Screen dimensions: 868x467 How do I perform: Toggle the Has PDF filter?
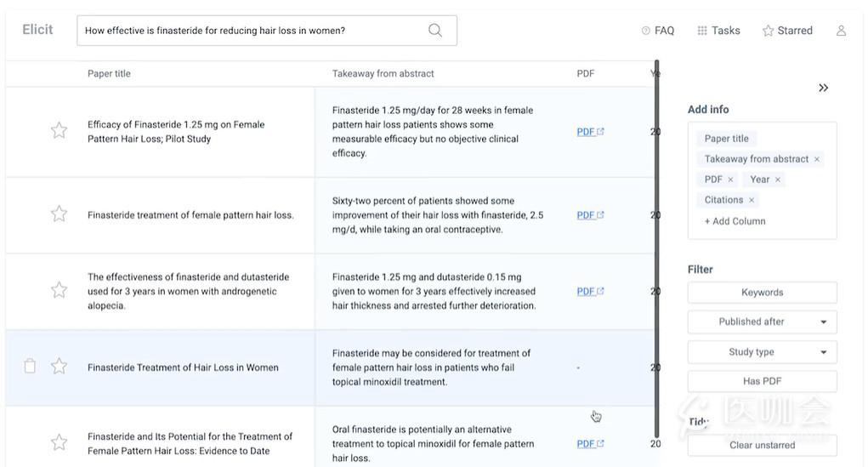tap(763, 381)
